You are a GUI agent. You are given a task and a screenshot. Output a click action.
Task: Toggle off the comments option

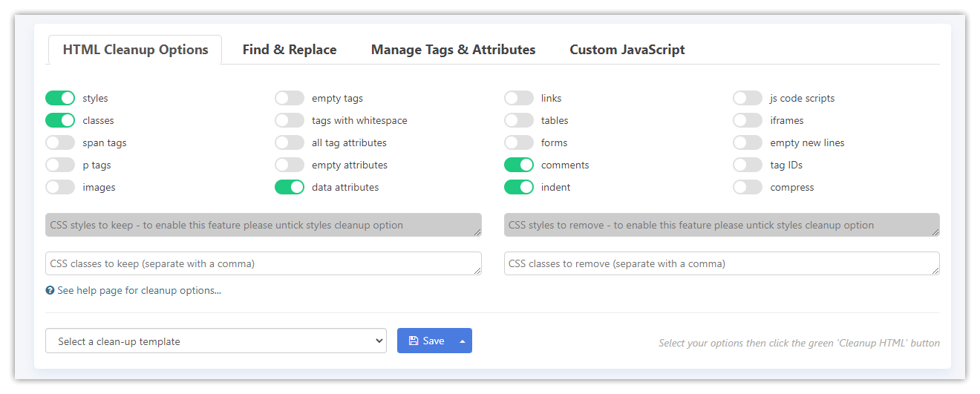pos(519,165)
